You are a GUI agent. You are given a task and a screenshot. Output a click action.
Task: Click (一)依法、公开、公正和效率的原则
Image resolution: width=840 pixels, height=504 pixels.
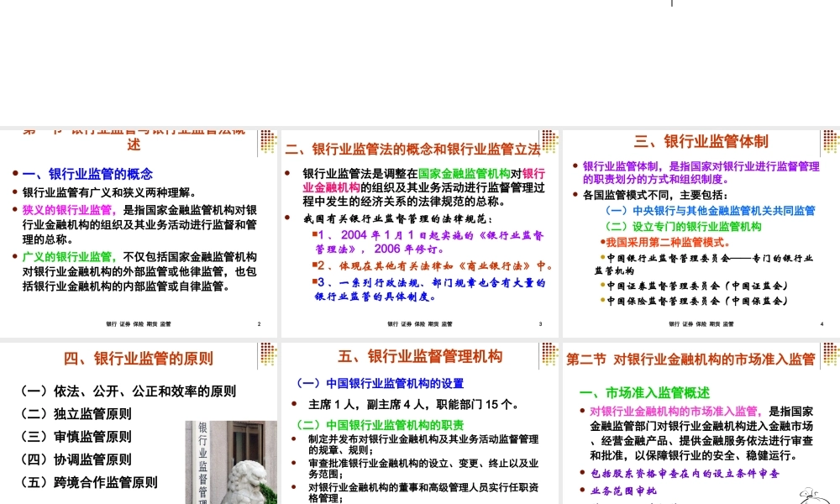(x=128, y=391)
